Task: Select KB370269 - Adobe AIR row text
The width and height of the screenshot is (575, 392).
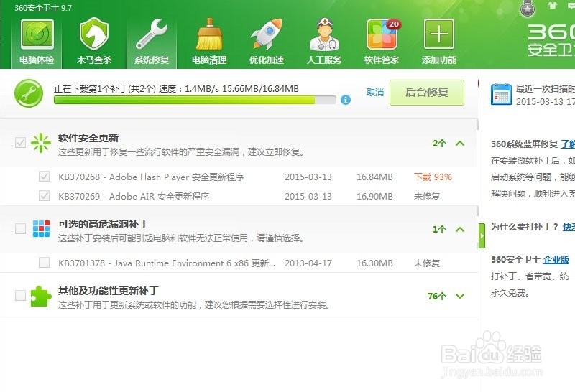Action: (134, 197)
